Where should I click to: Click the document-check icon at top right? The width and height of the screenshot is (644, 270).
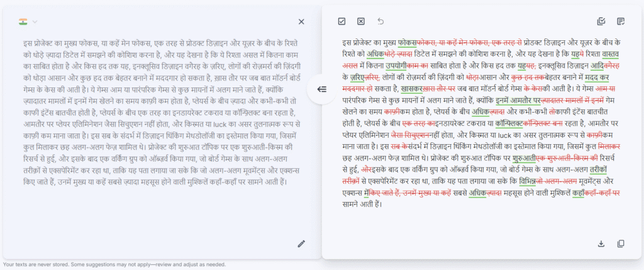click(621, 21)
